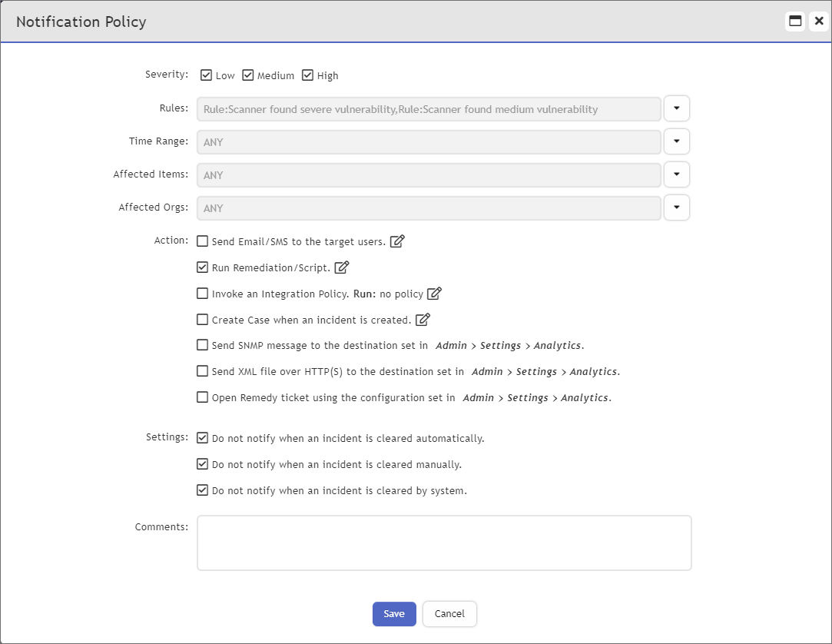Viewport: 832px width, 644px height.
Task: Open the edit icon for Email/SMS targets
Action: coord(398,241)
